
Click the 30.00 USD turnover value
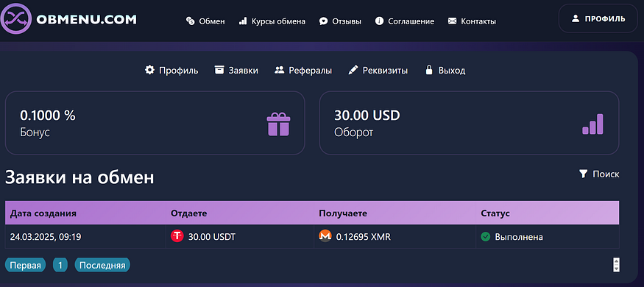coord(367,116)
